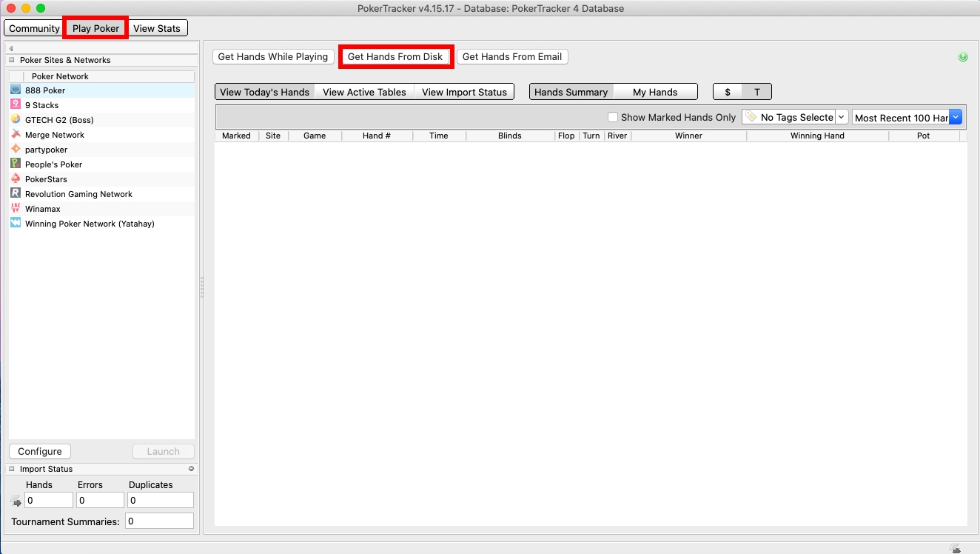Click the Tournament Summaries count field
The image size is (980, 554).
point(159,521)
